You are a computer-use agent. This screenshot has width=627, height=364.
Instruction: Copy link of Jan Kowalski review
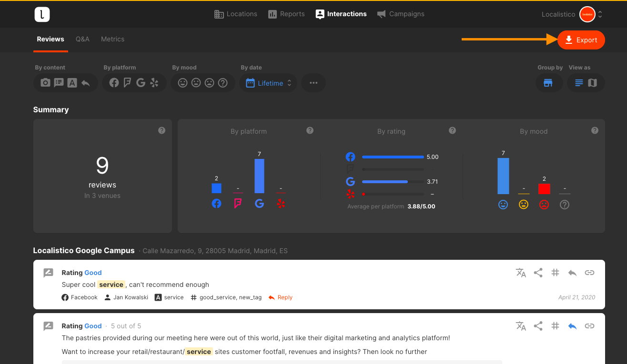click(x=589, y=273)
